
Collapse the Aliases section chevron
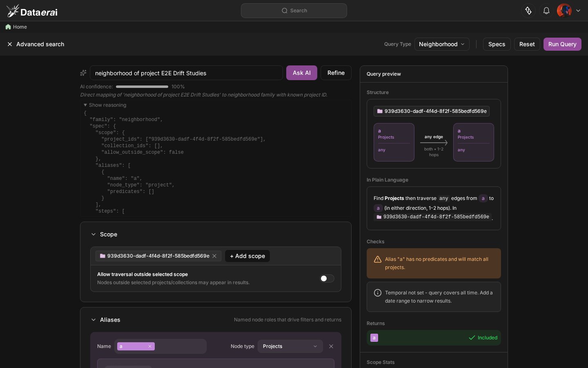(x=94, y=320)
